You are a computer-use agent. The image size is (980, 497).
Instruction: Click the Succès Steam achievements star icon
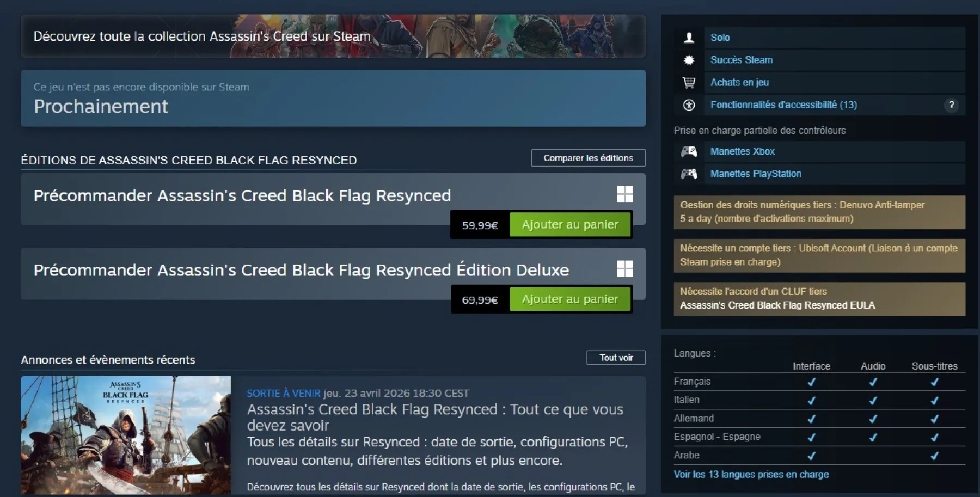(x=689, y=60)
